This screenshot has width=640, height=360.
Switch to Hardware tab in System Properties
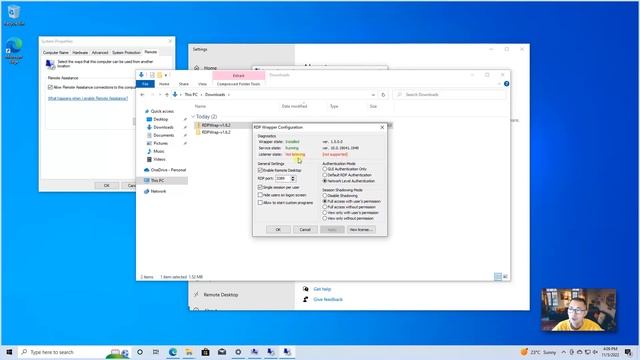pos(80,53)
